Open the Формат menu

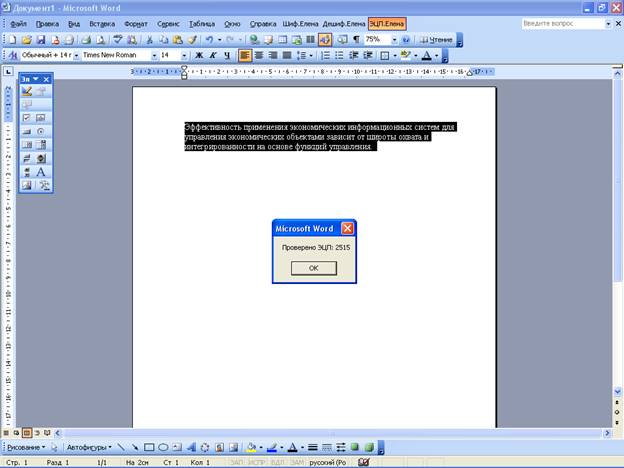(136, 22)
